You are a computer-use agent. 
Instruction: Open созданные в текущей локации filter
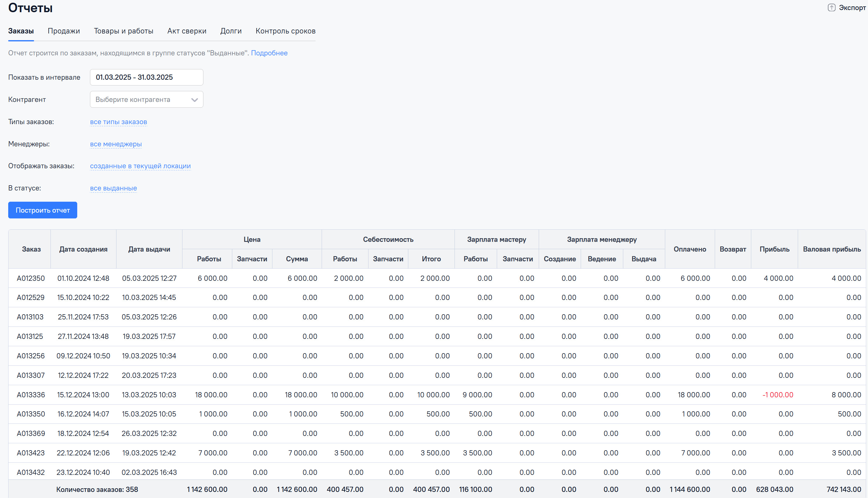coord(140,166)
